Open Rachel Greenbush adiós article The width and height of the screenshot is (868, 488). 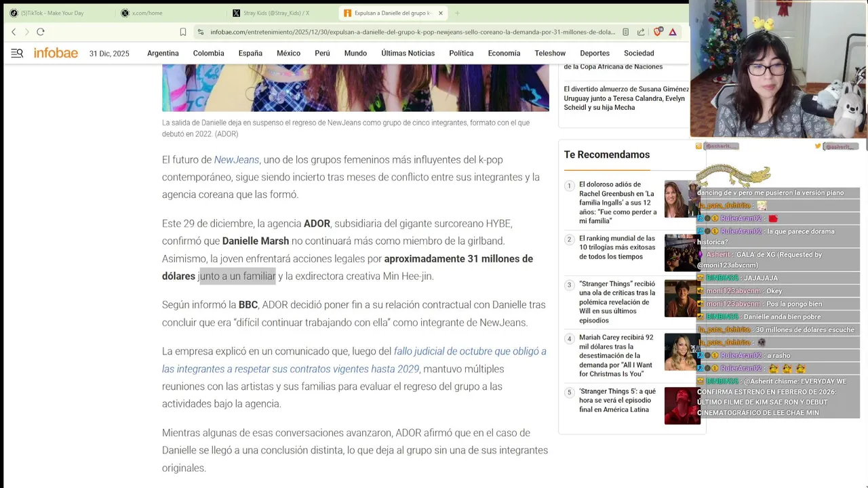(x=618, y=203)
